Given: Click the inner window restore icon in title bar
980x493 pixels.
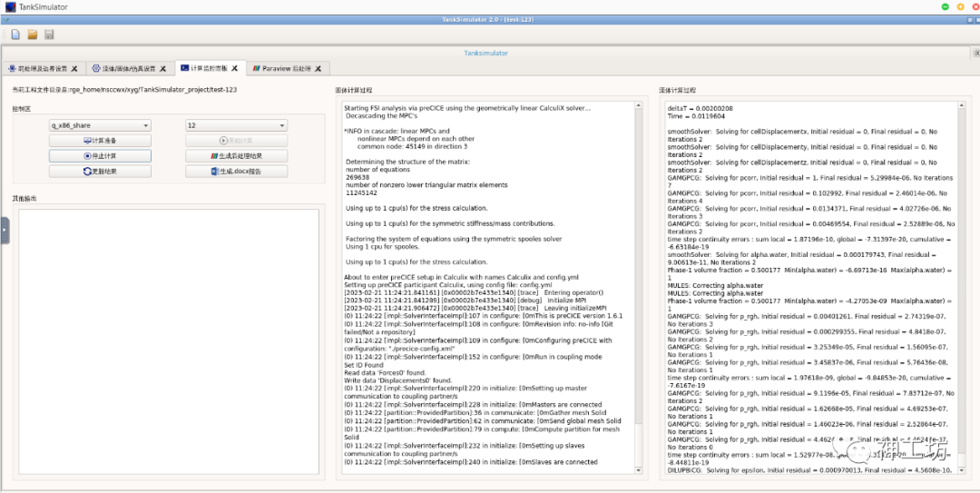Looking at the screenshot, I should click(x=969, y=19).
